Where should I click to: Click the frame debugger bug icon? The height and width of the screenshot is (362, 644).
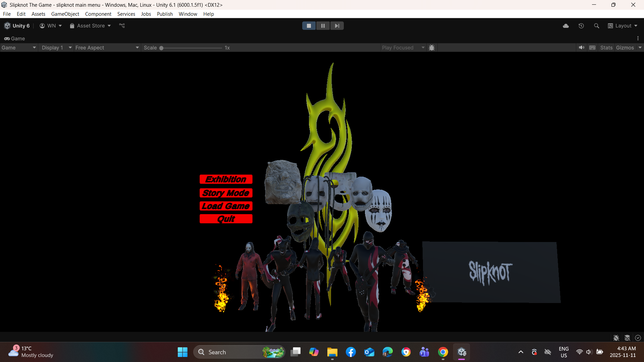tap(432, 48)
